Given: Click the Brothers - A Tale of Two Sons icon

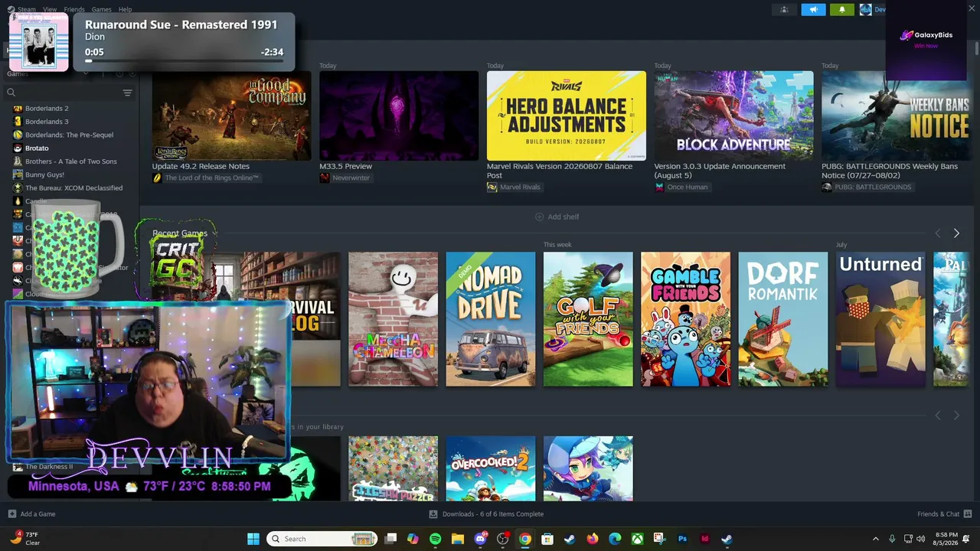Looking at the screenshot, I should [x=18, y=161].
